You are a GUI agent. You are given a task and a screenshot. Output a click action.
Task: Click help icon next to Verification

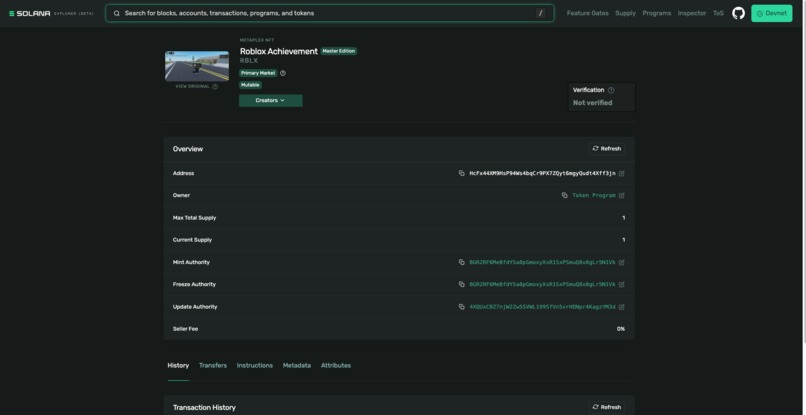[611, 90]
